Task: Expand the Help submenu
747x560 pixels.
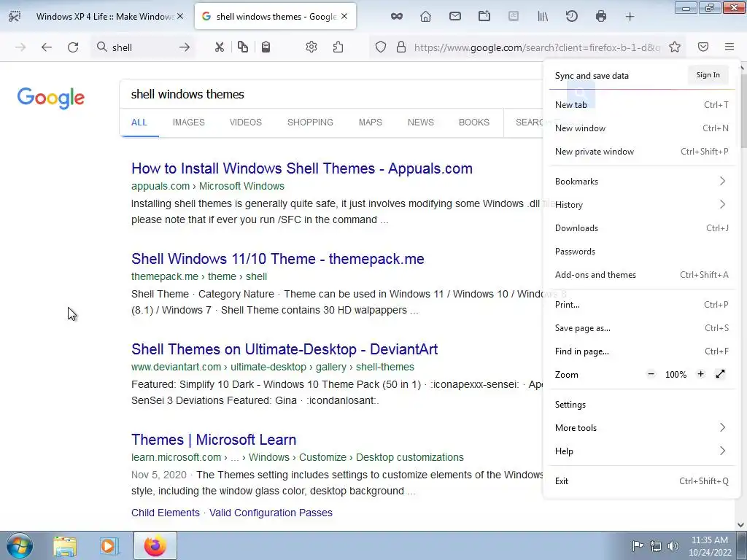Action: [x=642, y=451]
